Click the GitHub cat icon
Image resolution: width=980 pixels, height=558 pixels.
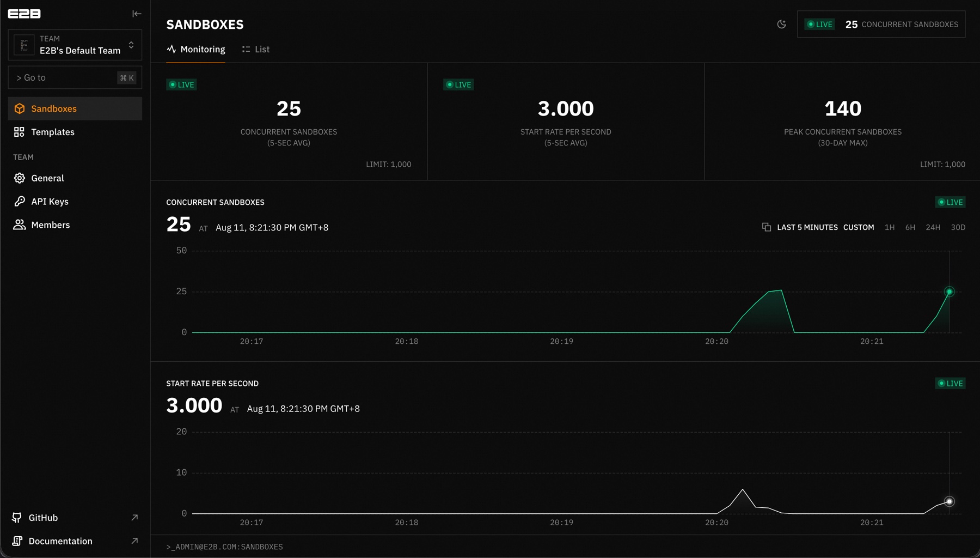[x=17, y=518]
